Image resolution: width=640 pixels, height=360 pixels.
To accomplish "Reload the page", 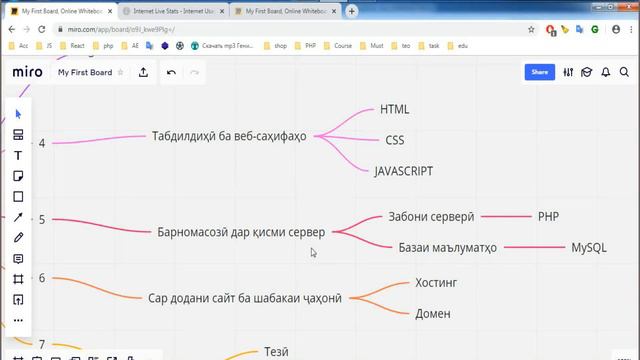I will click(42, 29).
